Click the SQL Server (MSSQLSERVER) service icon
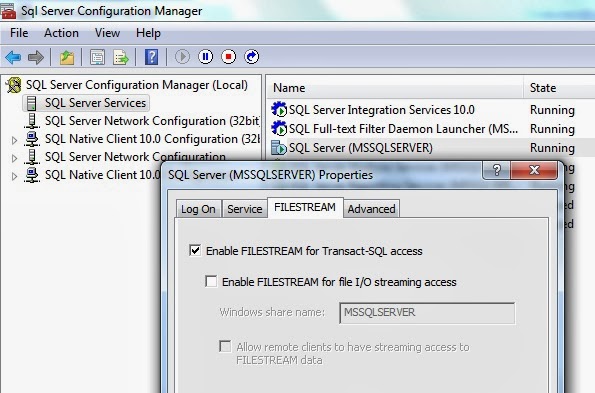 [279, 148]
